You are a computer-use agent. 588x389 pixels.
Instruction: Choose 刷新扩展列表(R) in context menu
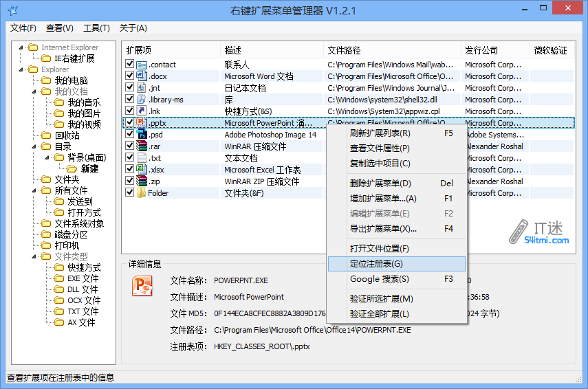(397, 133)
